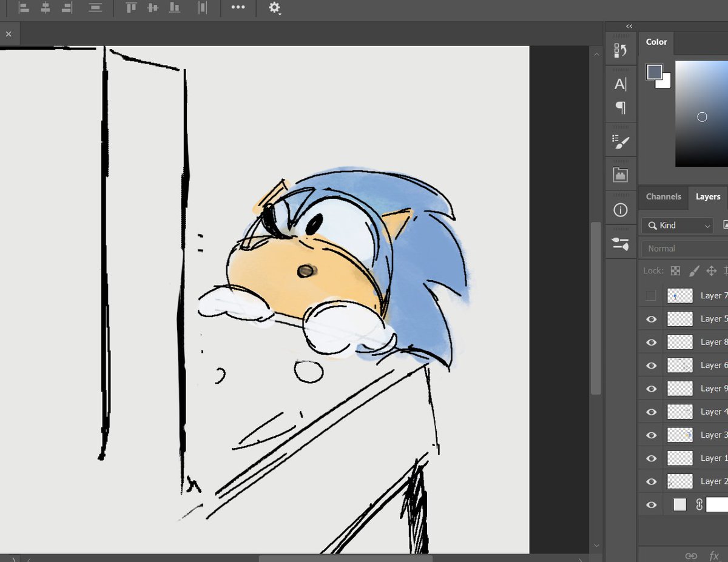Align bottom edges in options bar
The width and height of the screenshot is (728, 562).
tap(174, 8)
